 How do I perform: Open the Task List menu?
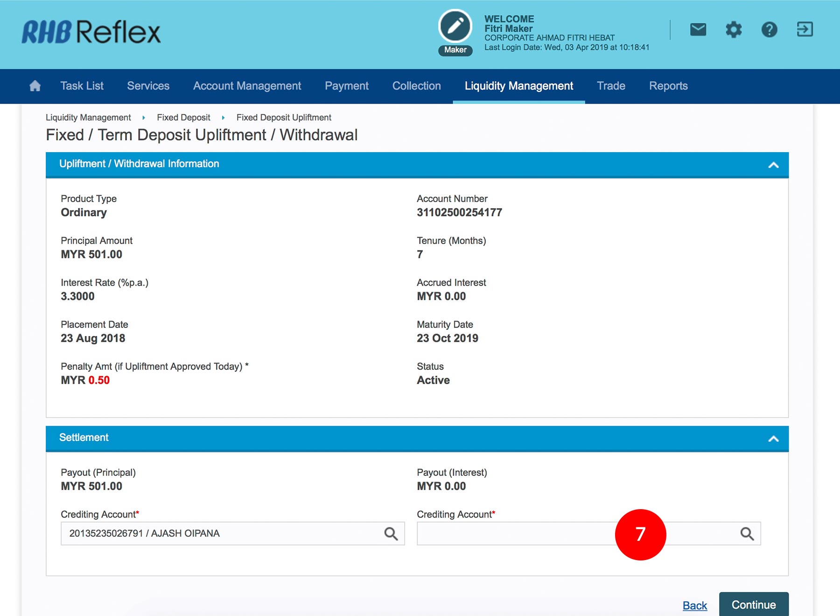point(82,86)
